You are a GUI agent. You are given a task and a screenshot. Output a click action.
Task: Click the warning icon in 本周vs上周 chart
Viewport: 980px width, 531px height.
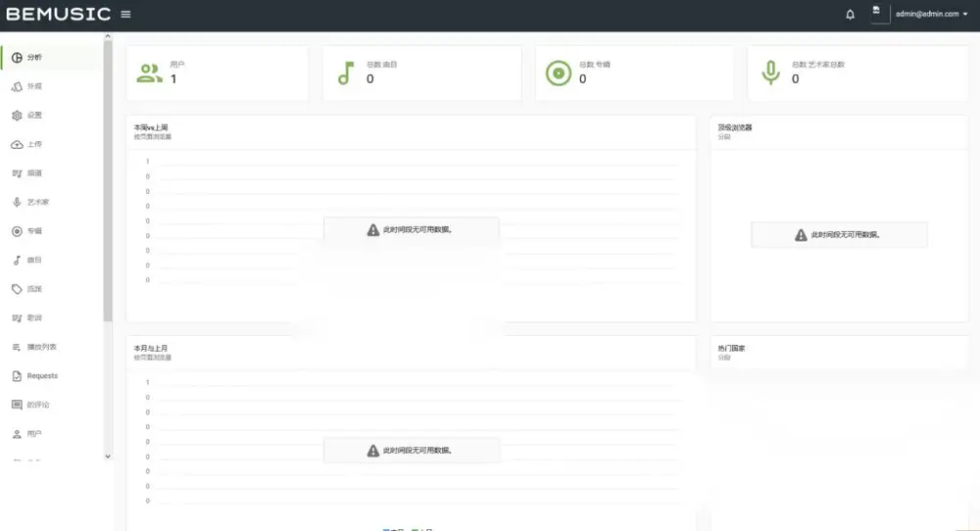pos(373,230)
